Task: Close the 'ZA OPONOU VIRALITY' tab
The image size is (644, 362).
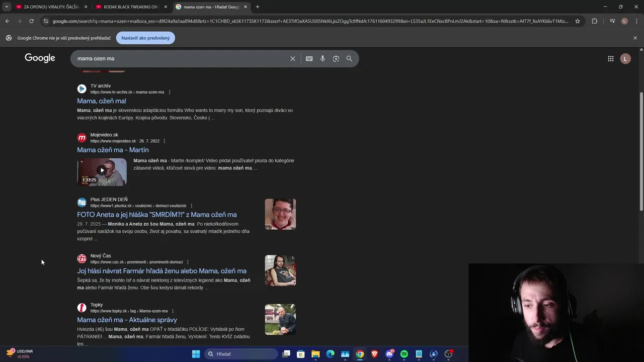Action: pyautogui.click(x=86, y=7)
